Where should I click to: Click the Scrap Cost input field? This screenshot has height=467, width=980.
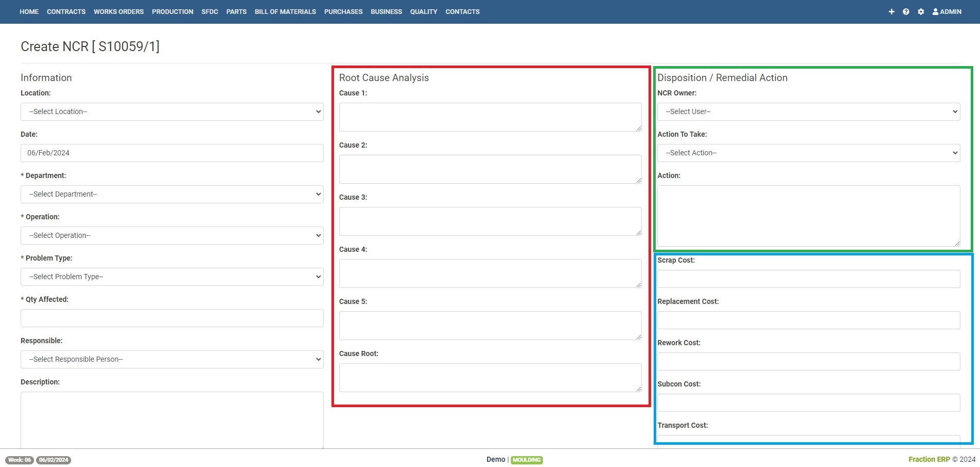808,279
